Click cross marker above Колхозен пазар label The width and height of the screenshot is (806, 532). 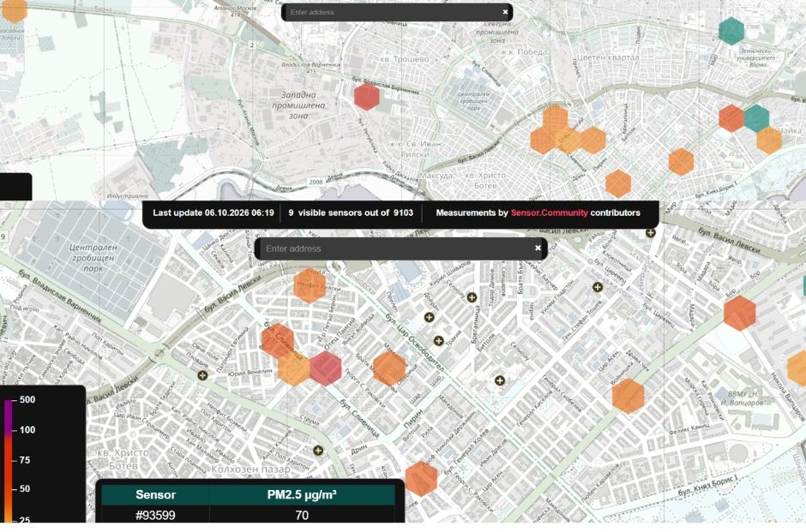tap(318, 451)
